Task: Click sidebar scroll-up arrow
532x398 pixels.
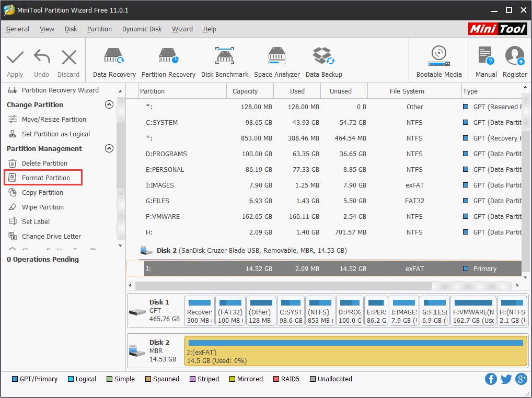Action: pos(120,91)
